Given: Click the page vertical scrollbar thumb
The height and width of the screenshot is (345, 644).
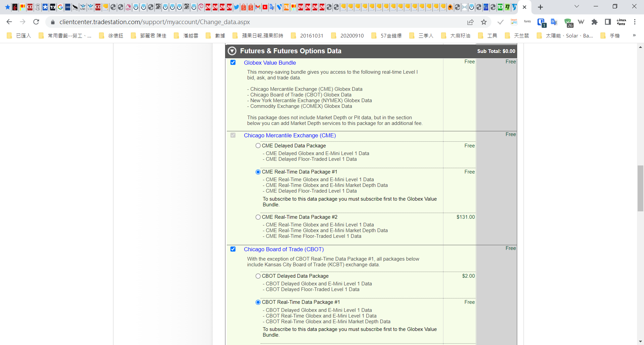Looking at the screenshot, I should point(640,188).
